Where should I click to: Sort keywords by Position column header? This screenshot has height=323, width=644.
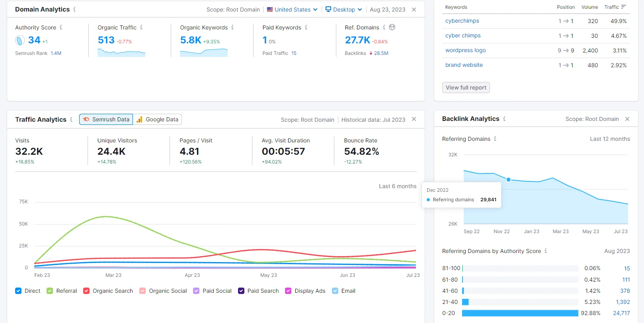point(566,7)
